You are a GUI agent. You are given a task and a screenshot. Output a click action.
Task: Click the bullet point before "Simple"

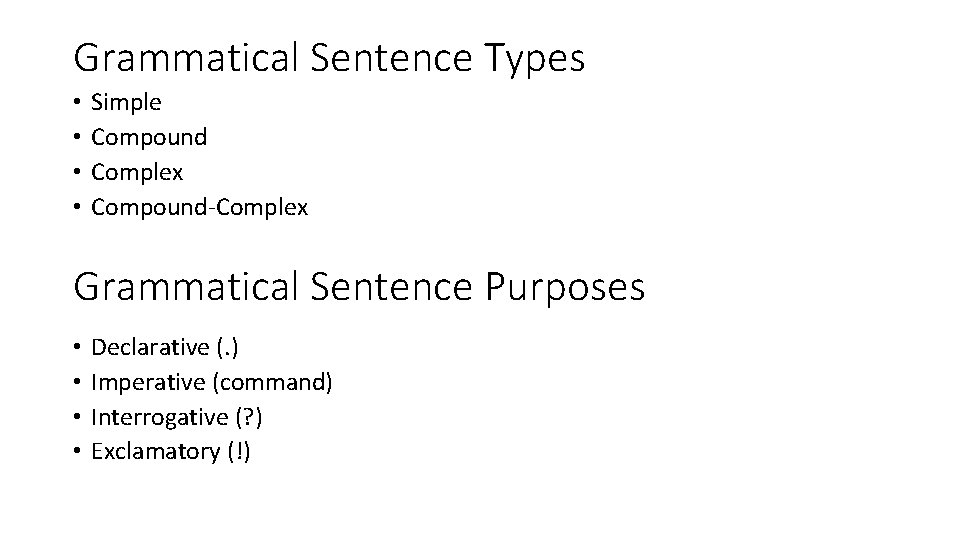click(77, 102)
